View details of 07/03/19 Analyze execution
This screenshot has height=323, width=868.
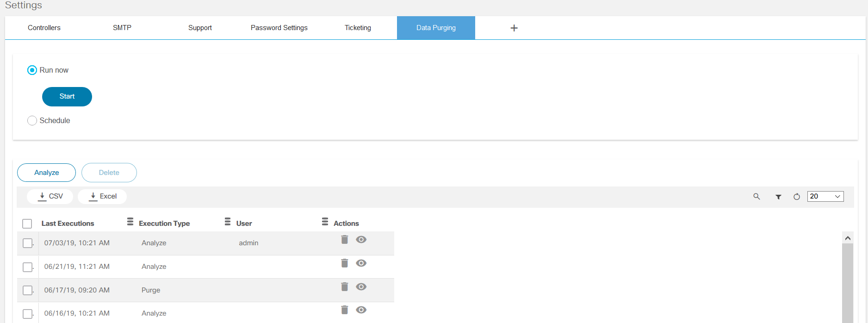(x=361, y=239)
